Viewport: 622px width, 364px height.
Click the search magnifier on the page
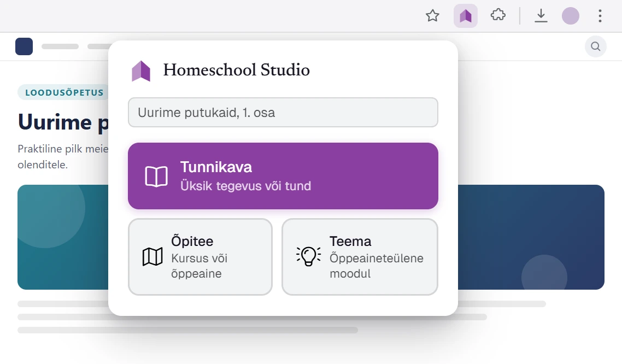[595, 46]
